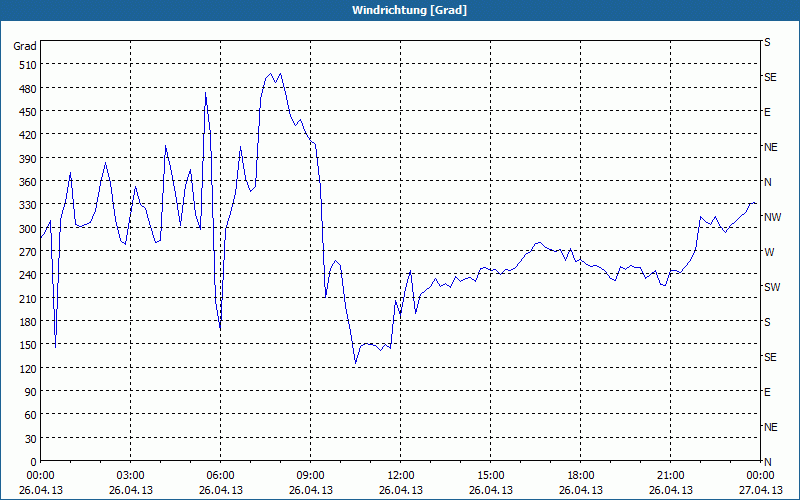Click the 'NW' compass label
The width and height of the screenshot is (800, 500).
pyautogui.click(x=772, y=217)
